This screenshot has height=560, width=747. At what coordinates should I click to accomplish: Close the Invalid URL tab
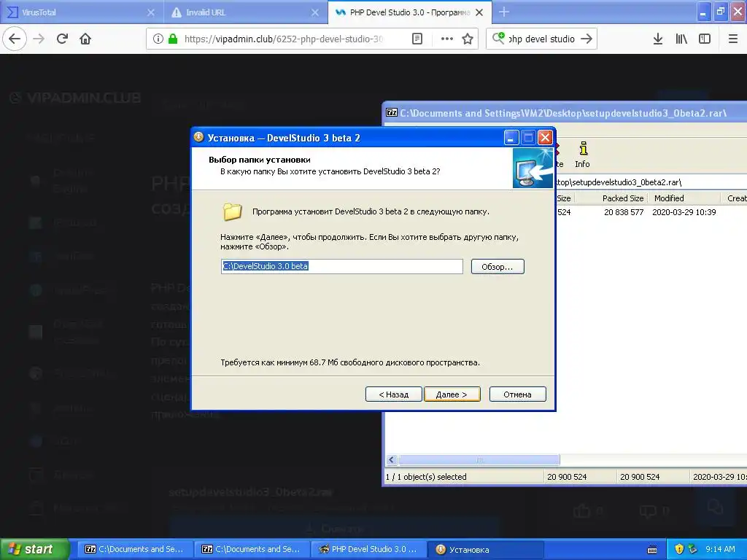pyautogui.click(x=315, y=12)
